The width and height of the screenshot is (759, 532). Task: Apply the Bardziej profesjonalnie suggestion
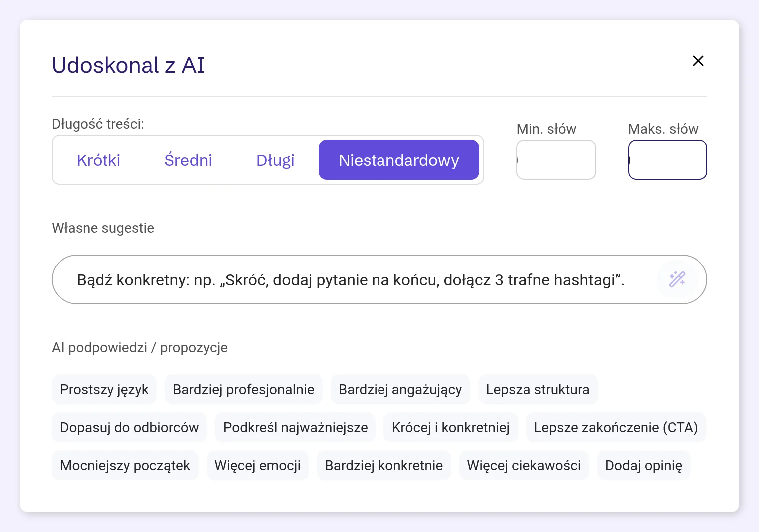pos(244,389)
